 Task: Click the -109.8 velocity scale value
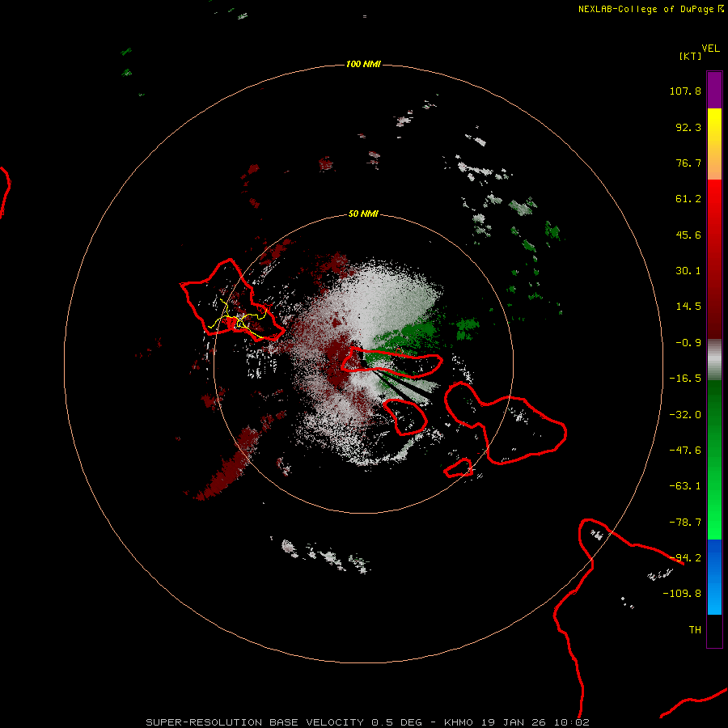682,594
